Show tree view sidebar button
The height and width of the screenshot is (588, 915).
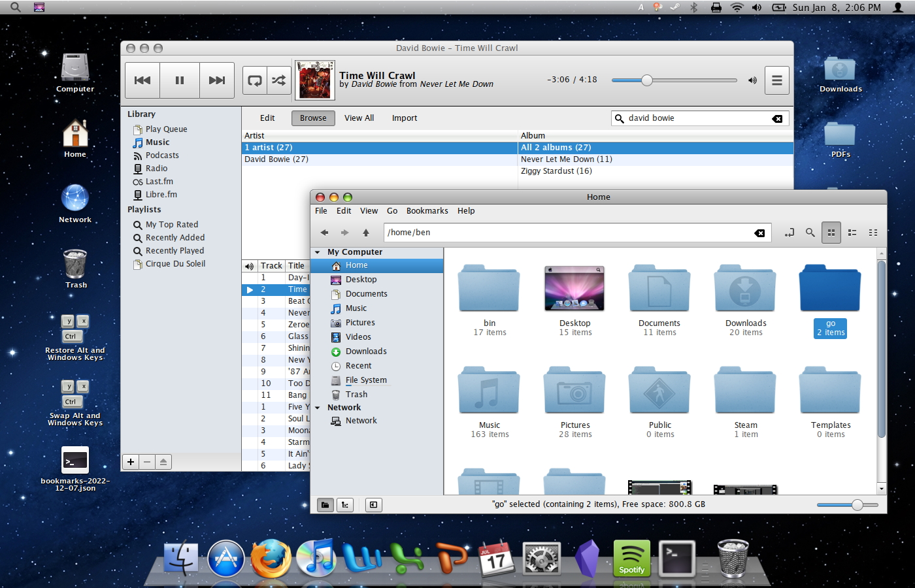pyautogui.click(x=345, y=505)
